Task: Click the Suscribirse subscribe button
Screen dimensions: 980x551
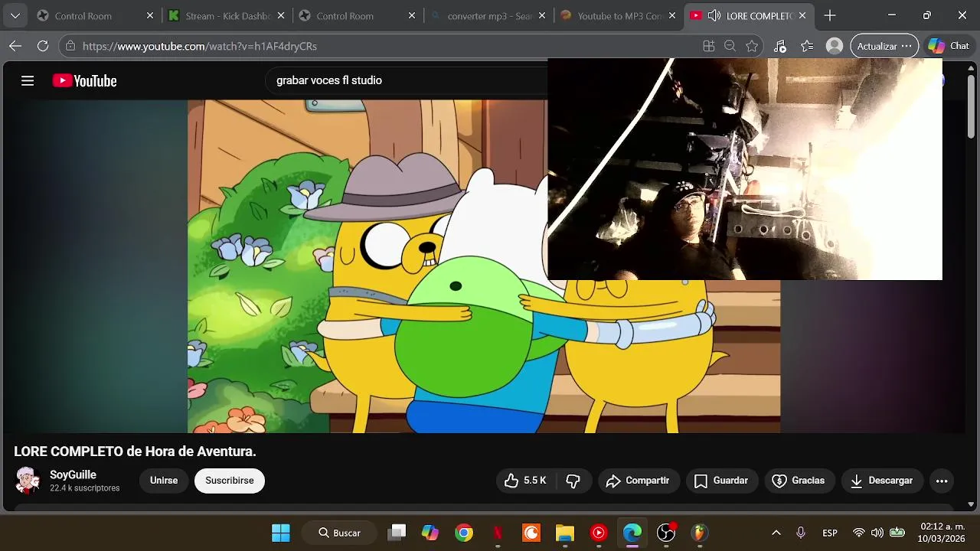Action: 230,481
